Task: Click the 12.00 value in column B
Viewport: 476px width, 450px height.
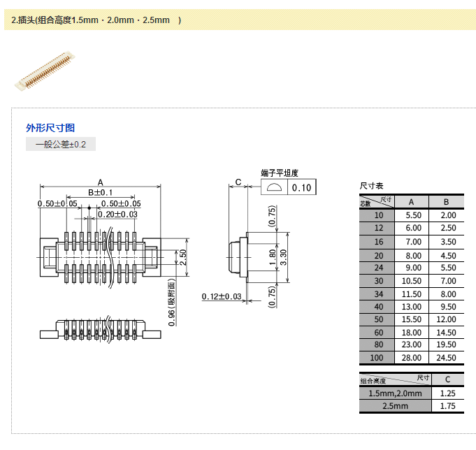Action: coord(447,319)
